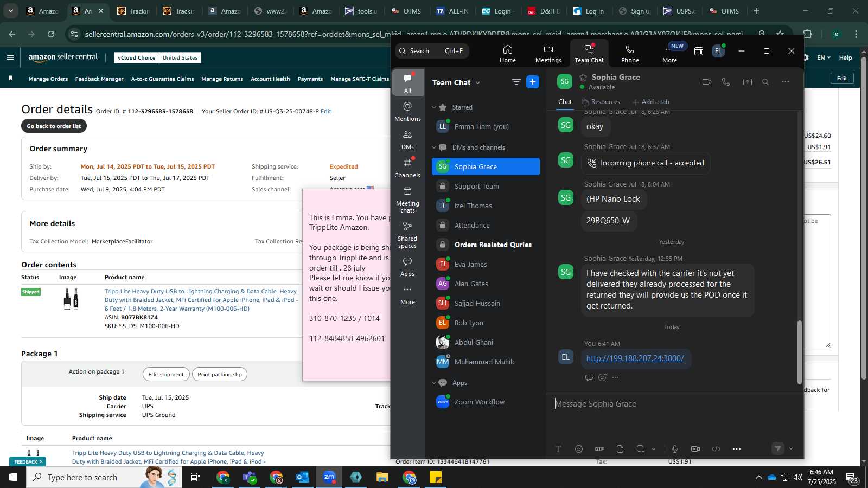The height and width of the screenshot is (488, 868).
Task: Open File Explorer from taskbar
Action: [x=382, y=477]
